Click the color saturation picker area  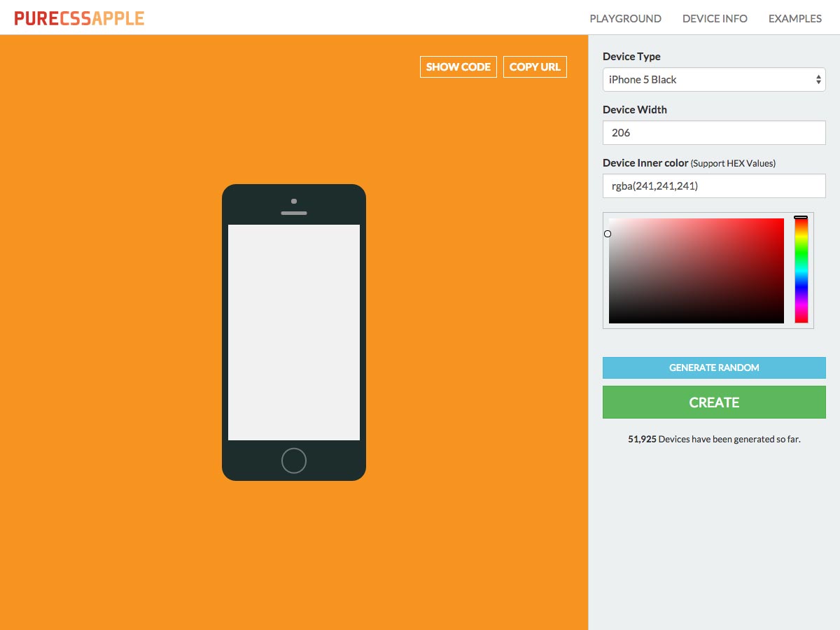coord(696,271)
